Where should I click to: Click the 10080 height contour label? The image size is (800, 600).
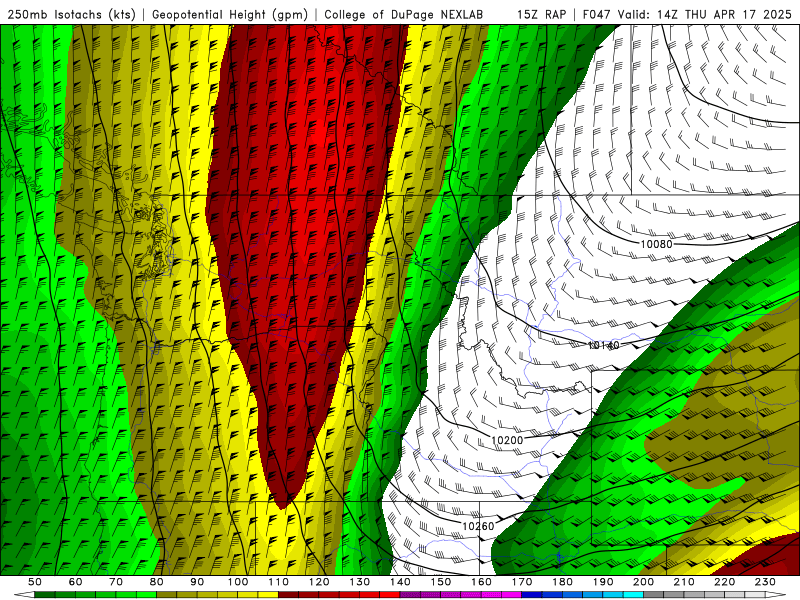(656, 244)
